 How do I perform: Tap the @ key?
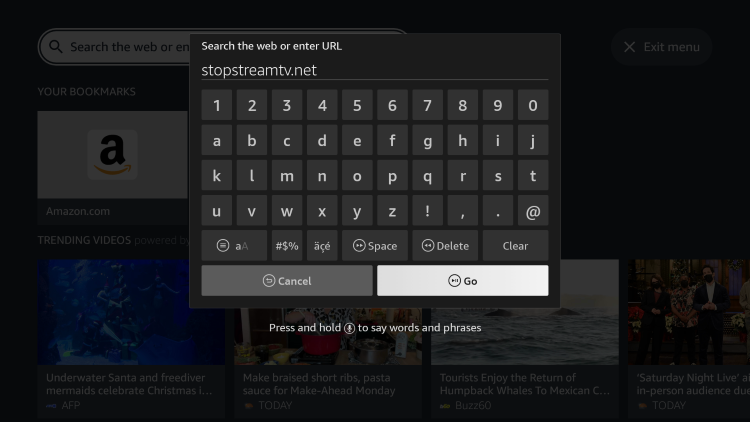(x=533, y=211)
